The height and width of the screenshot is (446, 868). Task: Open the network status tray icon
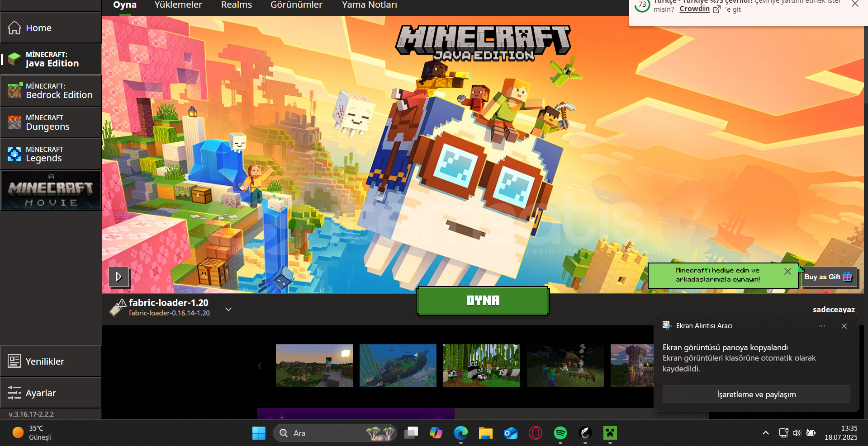click(x=783, y=433)
